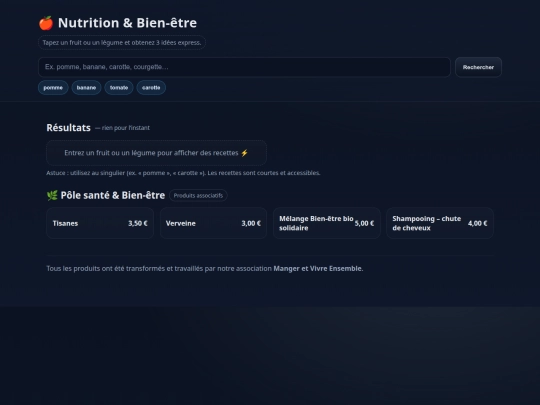The height and width of the screenshot is (405, 540).
Task: Click the Pôle santé & Bien-être heading
Action: tap(113, 196)
